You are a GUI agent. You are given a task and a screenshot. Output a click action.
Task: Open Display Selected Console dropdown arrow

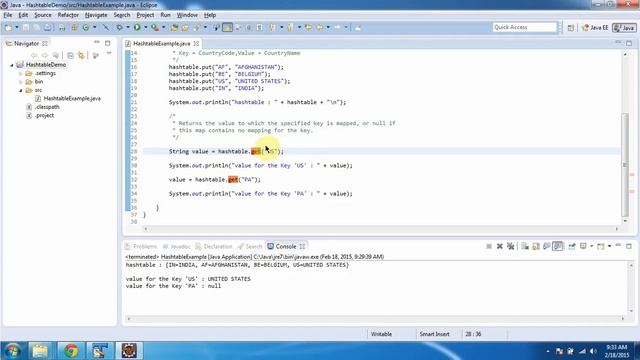pyautogui.click(x=591, y=246)
